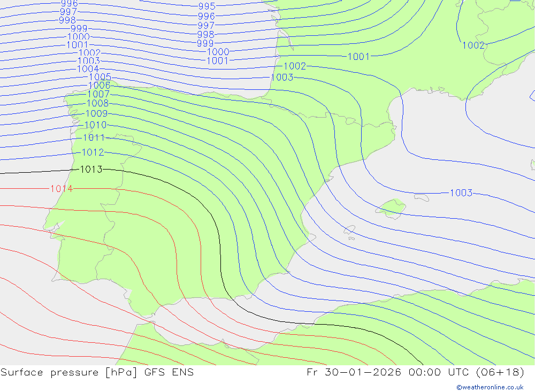Viewport: 535px width, 392px height.
Task: Click the 1002 label near the French coast
Action: (x=295, y=66)
